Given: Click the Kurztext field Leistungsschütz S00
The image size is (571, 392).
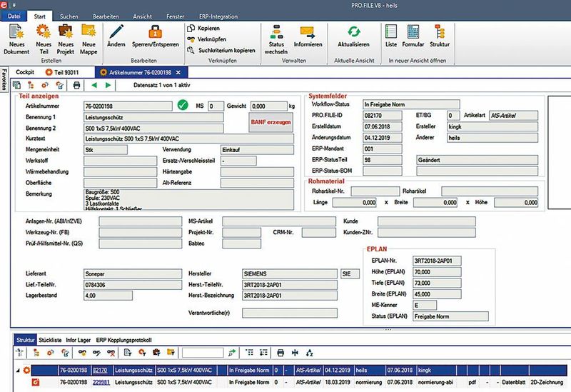Looking at the screenshot, I should click(188, 139).
